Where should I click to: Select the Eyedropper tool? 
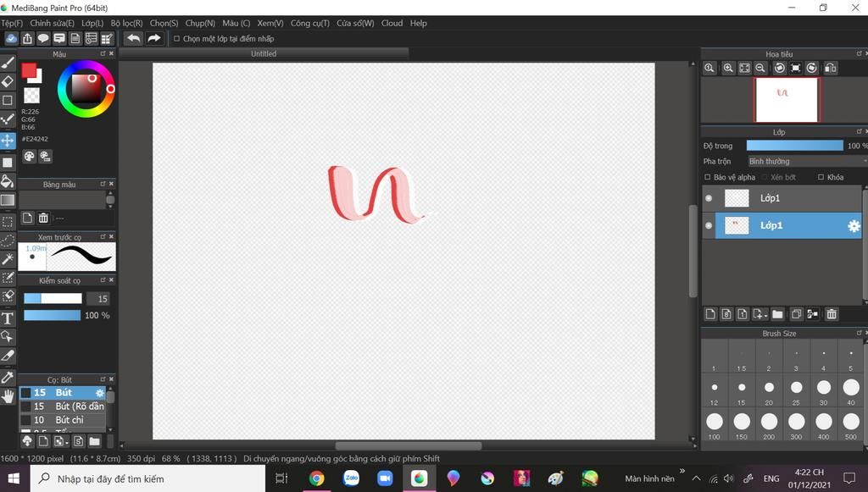8,377
